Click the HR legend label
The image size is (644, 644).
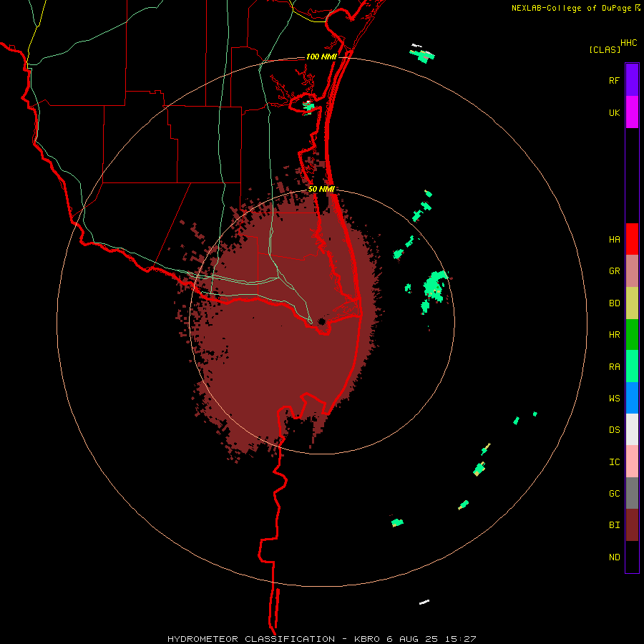[x=614, y=335]
